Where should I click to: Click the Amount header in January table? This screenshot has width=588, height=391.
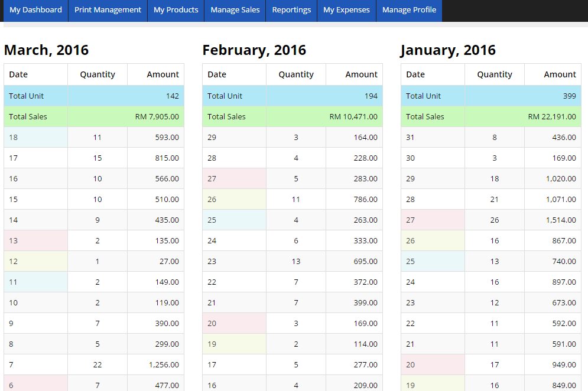pyautogui.click(x=560, y=74)
